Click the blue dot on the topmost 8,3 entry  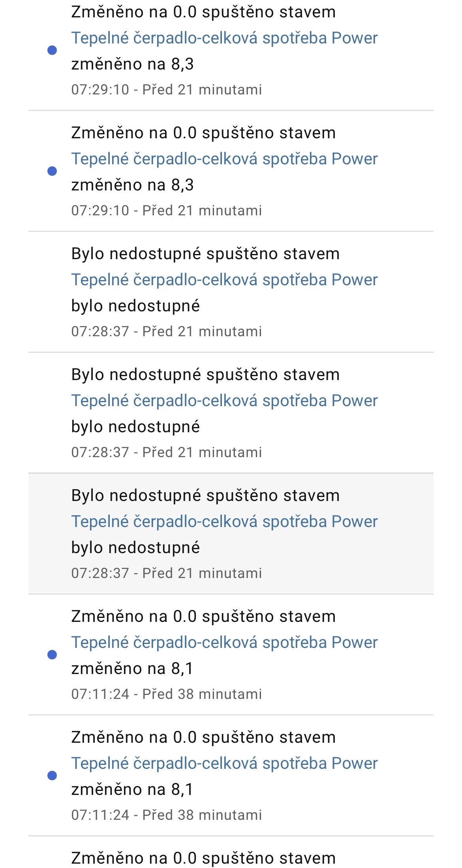pyautogui.click(x=52, y=50)
